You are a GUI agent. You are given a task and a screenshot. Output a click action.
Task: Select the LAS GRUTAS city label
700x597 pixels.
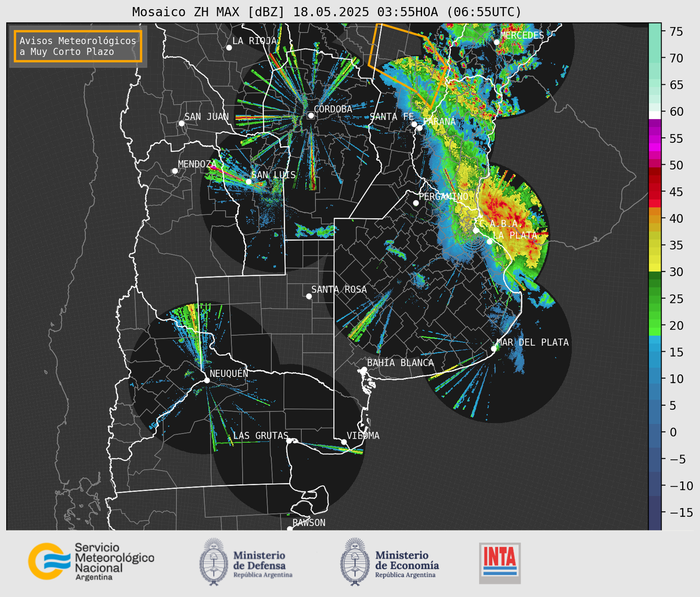tap(261, 436)
